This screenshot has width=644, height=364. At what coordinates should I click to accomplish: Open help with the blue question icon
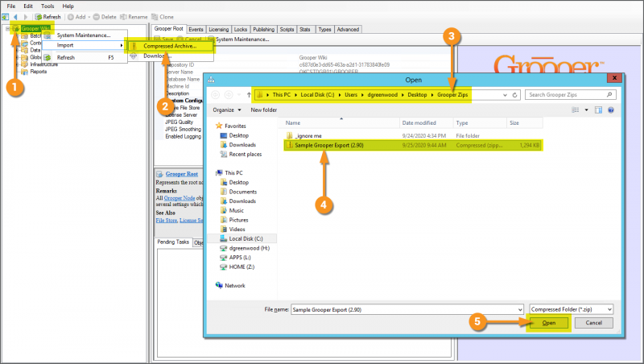click(611, 110)
